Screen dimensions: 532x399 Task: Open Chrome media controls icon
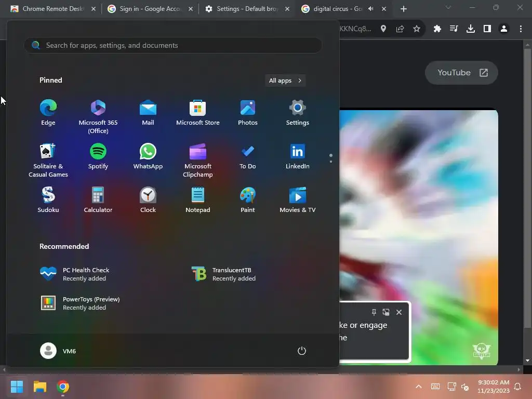tap(454, 29)
